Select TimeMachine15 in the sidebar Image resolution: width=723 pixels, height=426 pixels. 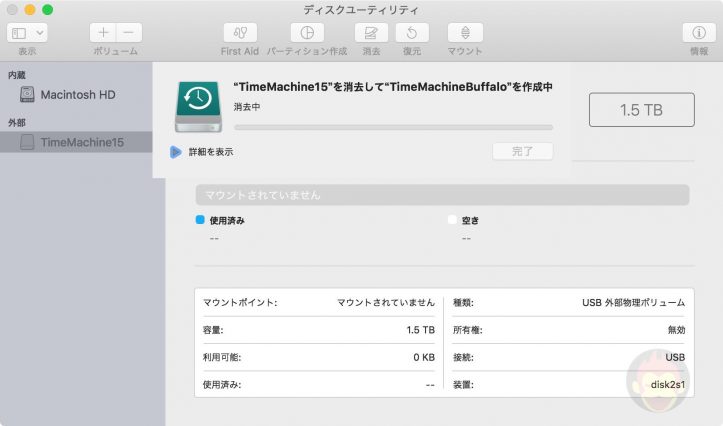[x=76, y=142]
